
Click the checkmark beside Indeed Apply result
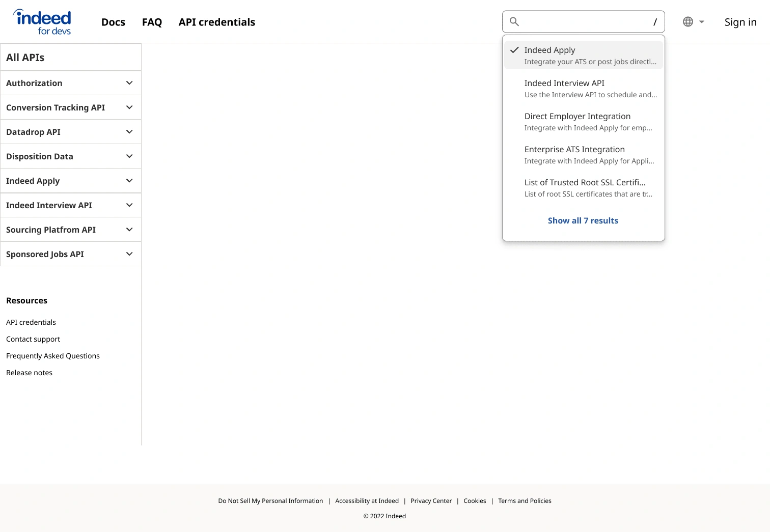514,50
